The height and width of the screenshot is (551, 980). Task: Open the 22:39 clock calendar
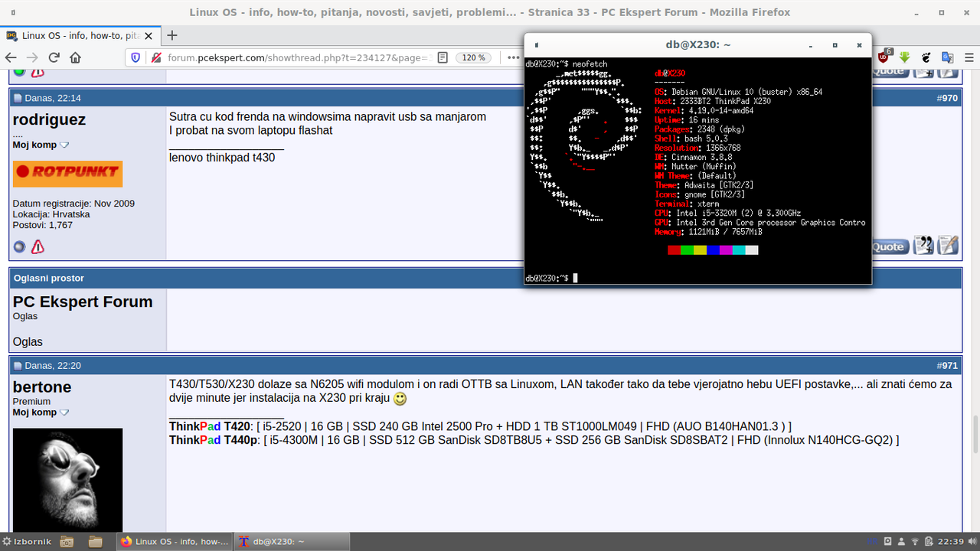click(951, 542)
